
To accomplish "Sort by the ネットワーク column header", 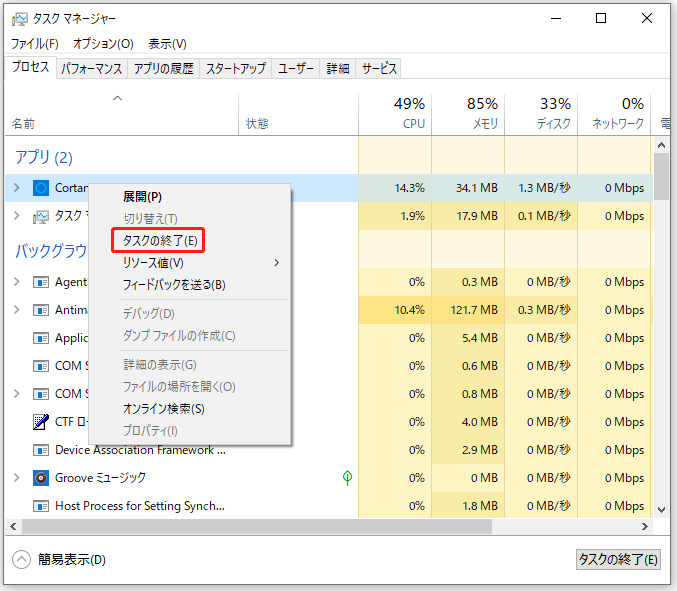I will coord(614,114).
